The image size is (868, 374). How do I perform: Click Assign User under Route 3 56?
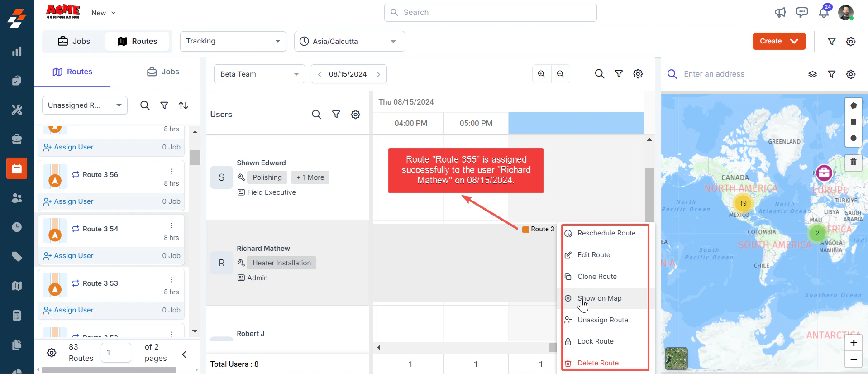point(68,201)
